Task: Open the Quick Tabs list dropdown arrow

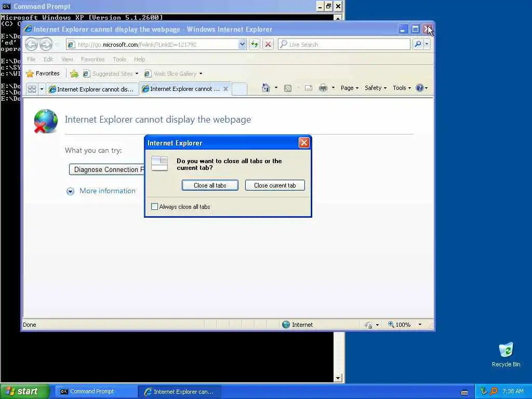Action: click(x=42, y=89)
